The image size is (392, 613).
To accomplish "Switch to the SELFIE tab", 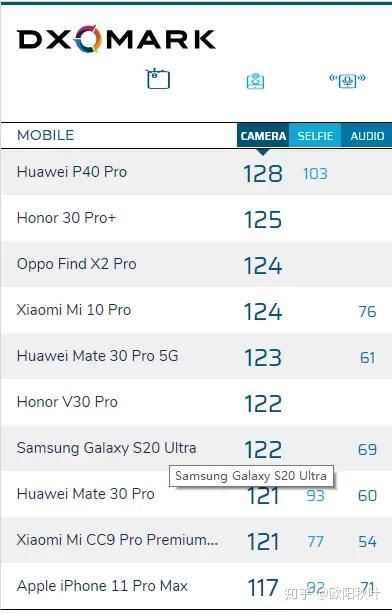I will click(x=315, y=136).
